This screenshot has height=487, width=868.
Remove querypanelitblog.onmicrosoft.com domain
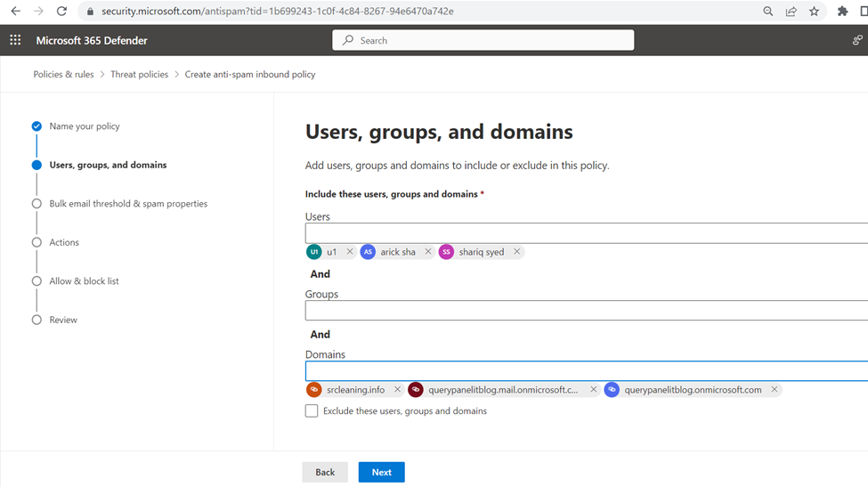click(775, 390)
